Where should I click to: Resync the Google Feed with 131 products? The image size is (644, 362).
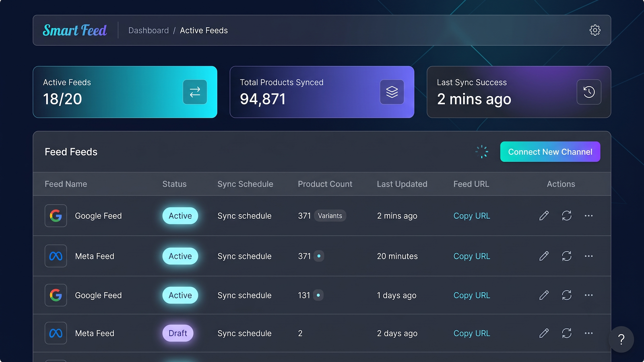567,295
